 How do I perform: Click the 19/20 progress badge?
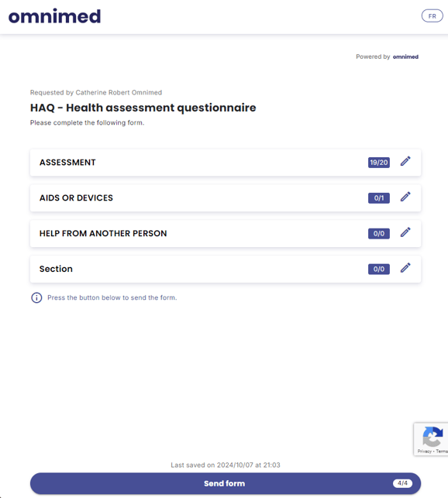(x=379, y=163)
